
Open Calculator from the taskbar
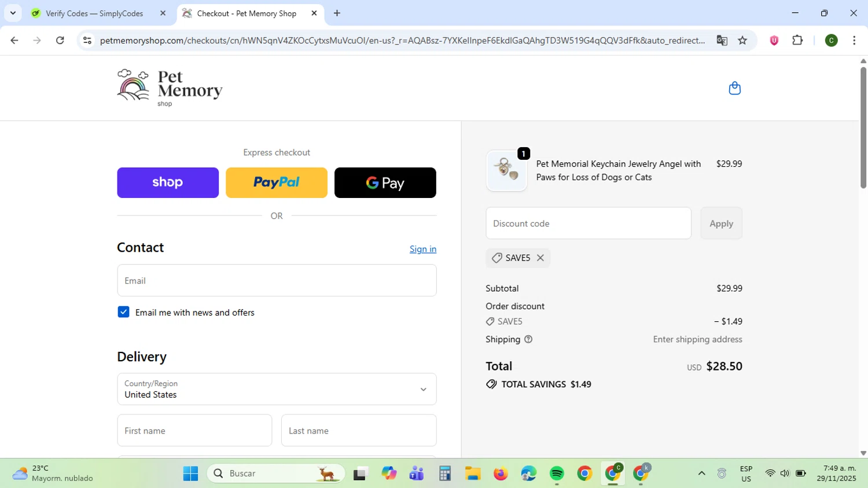[444, 474]
